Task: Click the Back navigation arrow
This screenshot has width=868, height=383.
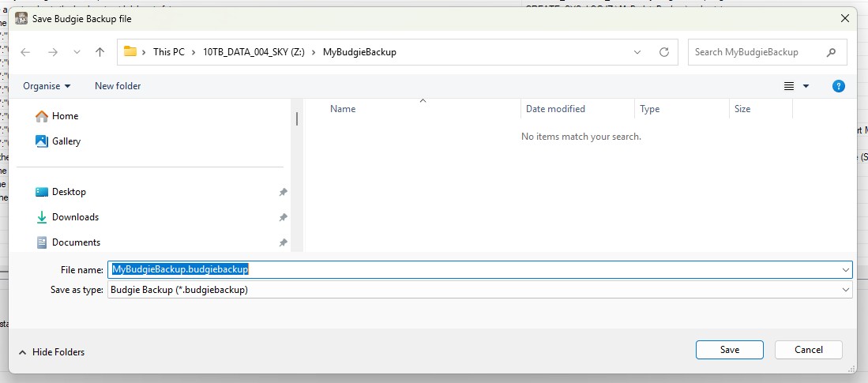Action: pos(25,52)
